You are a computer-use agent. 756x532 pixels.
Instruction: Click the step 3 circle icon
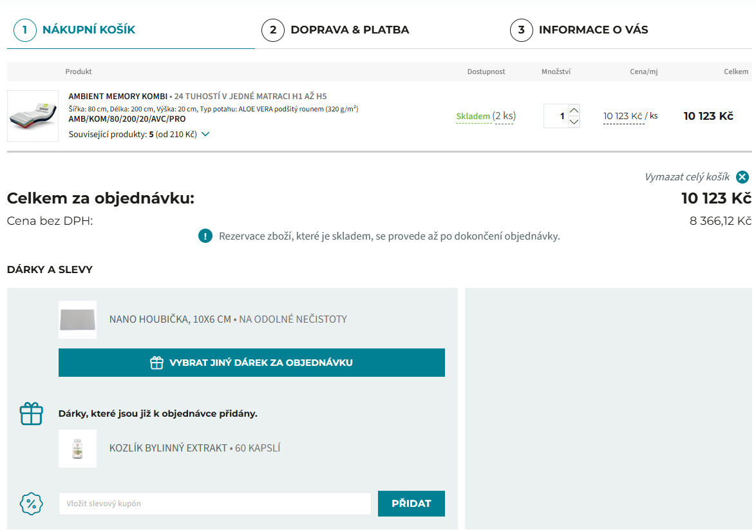(521, 30)
